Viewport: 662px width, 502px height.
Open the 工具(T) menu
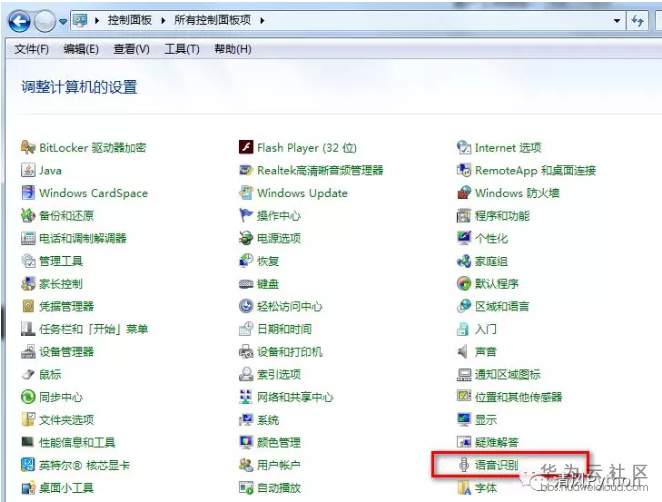(x=182, y=49)
